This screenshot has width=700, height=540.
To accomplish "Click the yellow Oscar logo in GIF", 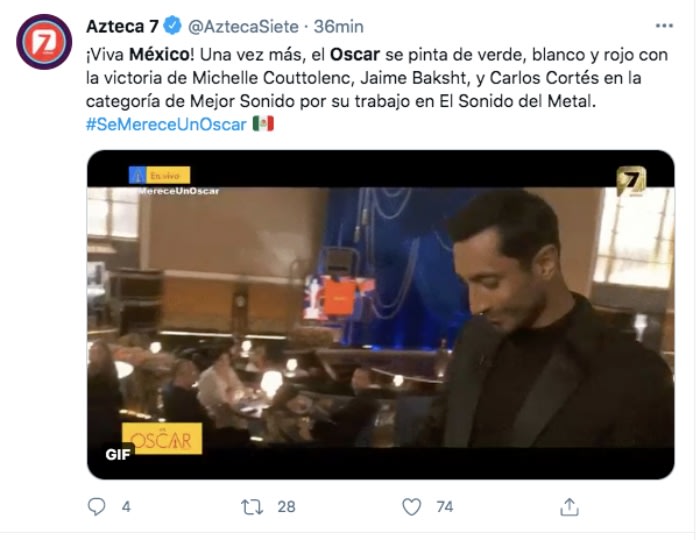I will (162, 439).
